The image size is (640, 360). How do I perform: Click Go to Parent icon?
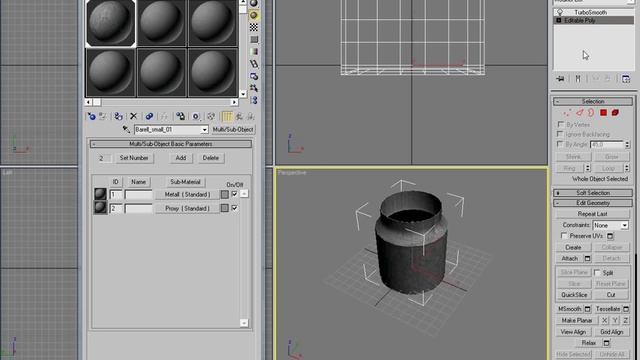point(239,116)
